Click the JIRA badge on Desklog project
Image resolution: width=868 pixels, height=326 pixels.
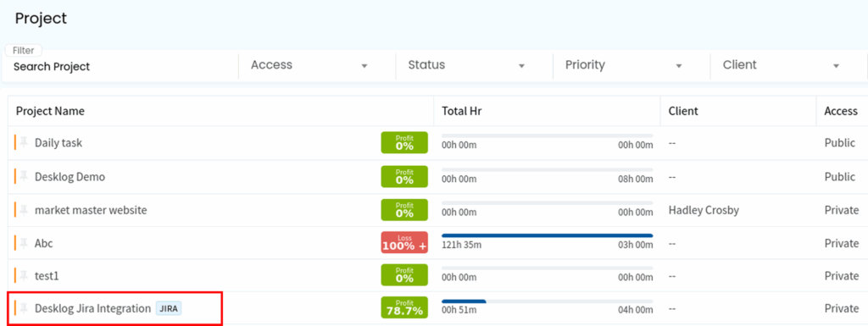(x=169, y=309)
